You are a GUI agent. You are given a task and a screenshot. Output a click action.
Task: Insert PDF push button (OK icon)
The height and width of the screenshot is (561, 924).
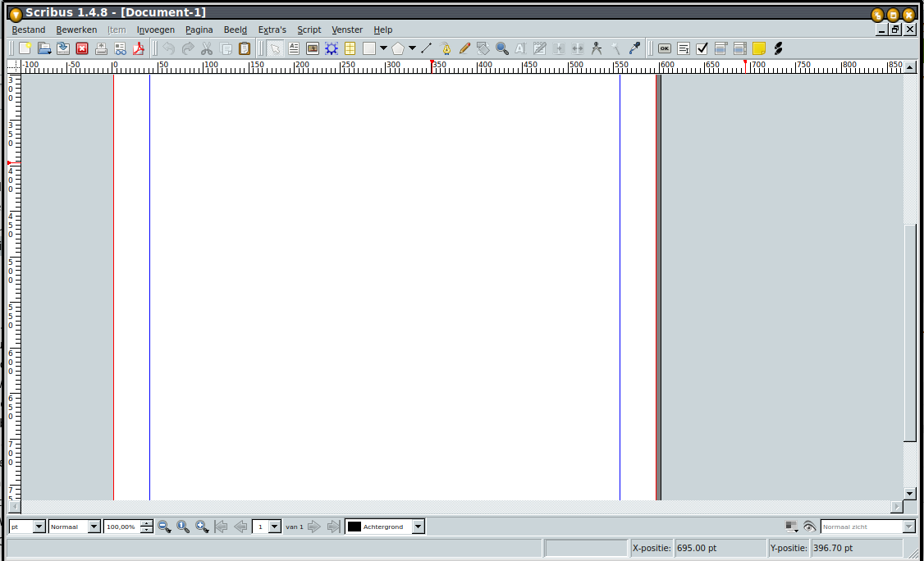point(665,48)
